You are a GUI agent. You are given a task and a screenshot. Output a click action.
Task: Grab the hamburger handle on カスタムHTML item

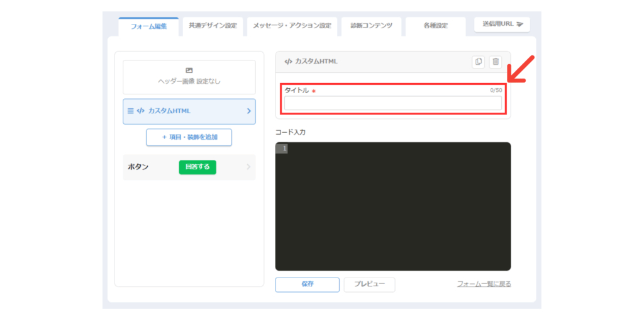[130, 111]
